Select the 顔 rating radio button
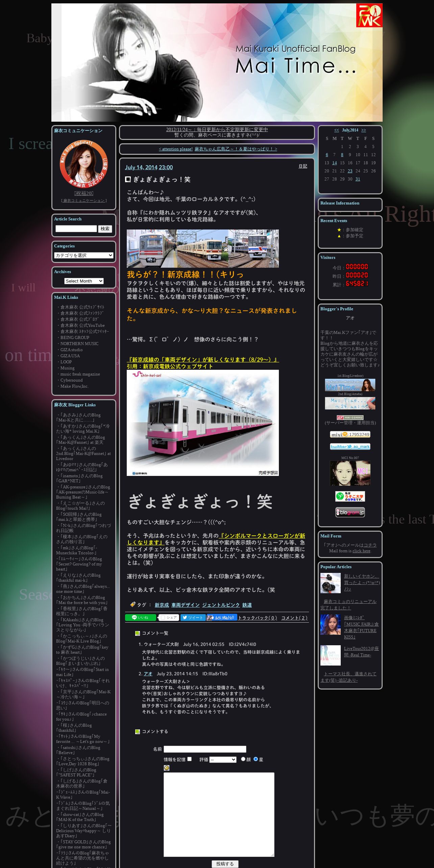Screen dimensions: 434x868 coord(243,759)
